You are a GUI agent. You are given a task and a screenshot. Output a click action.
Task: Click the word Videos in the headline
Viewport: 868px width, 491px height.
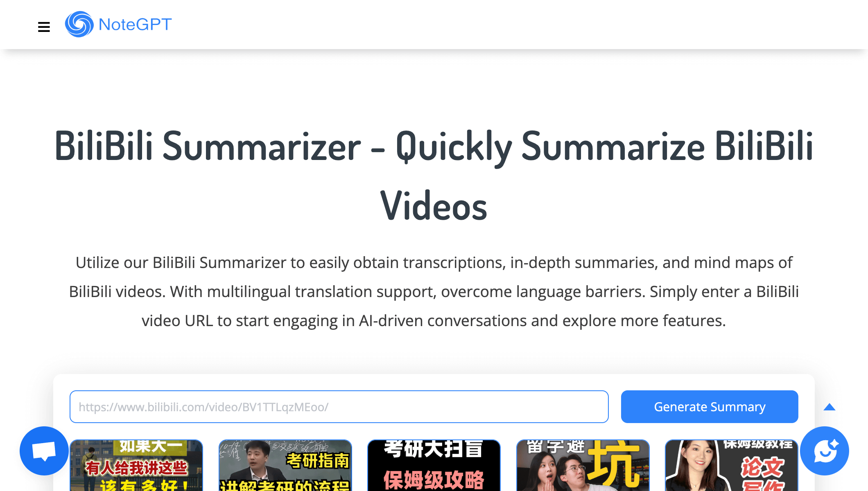pos(434,206)
